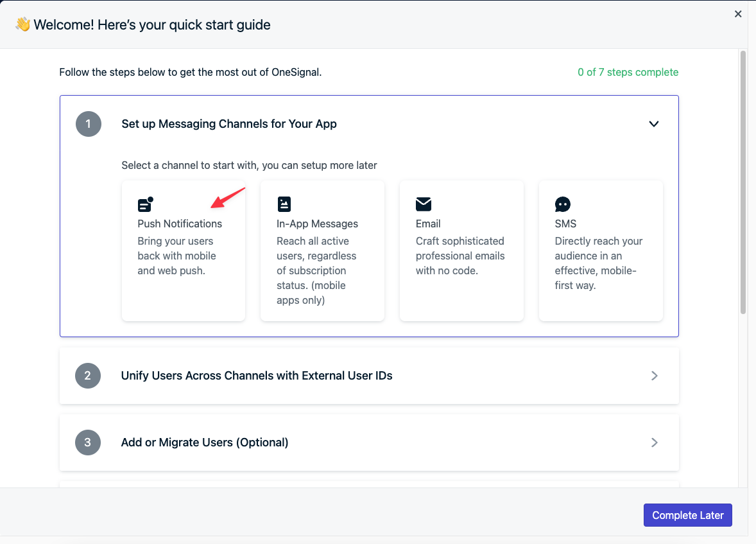Click the Set up Messaging Channels heading
Viewport: 756px width, 544px height.
(229, 124)
